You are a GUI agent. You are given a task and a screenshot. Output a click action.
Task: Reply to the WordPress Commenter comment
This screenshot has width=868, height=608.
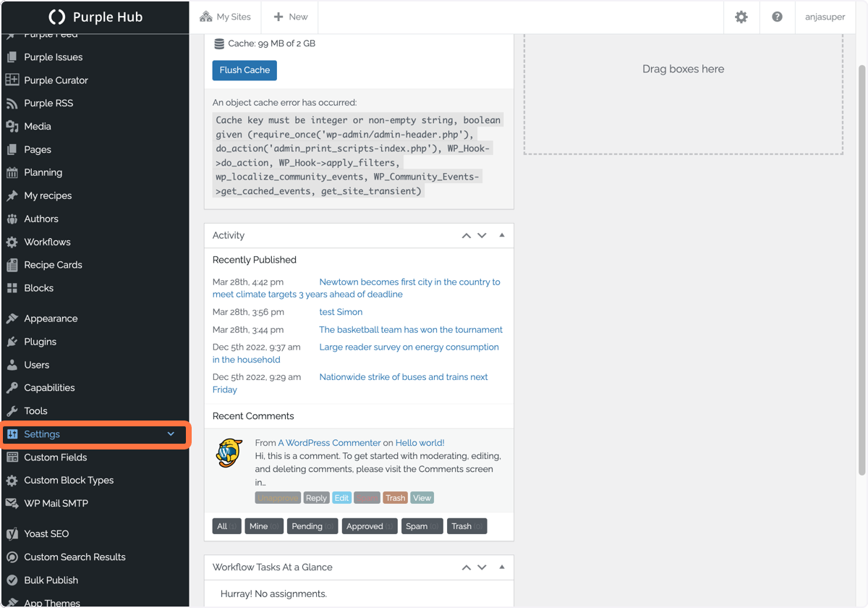click(316, 498)
